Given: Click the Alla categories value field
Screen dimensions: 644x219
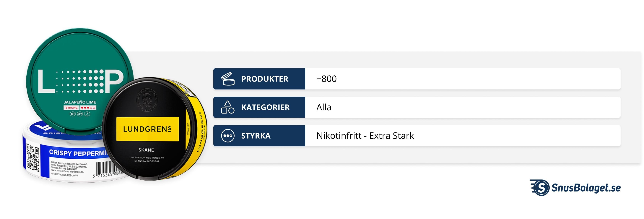Looking at the screenshot, I should point(463,107).
